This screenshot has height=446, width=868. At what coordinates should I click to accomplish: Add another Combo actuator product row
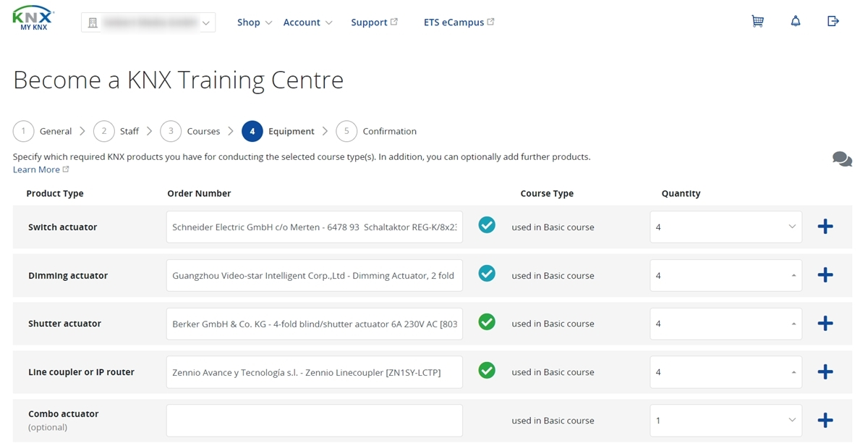825,421
